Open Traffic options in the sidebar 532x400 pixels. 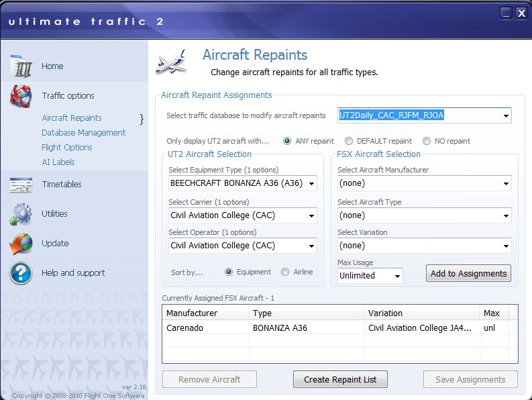(x=68, y=96)
